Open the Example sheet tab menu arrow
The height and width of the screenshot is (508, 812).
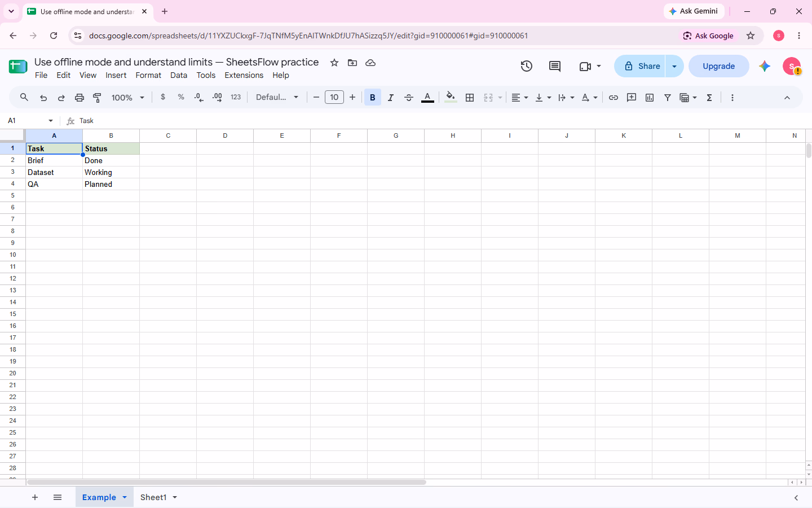click(x=125, y=497)
